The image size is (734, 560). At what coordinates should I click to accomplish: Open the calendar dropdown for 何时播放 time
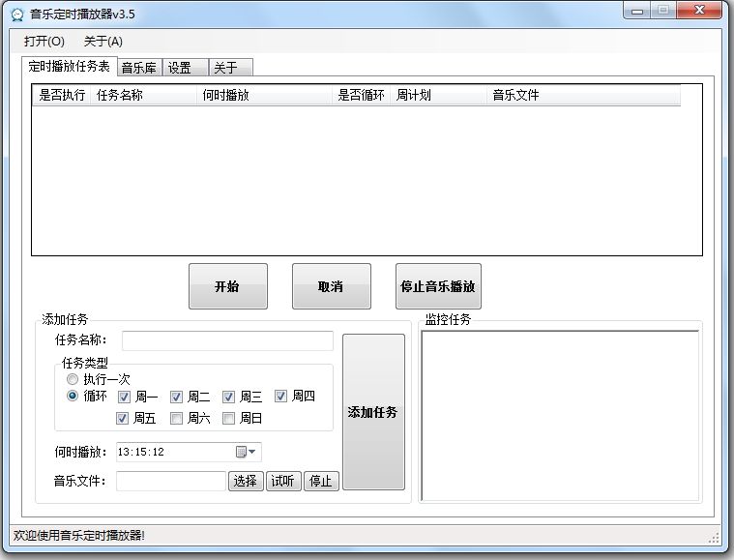[246, 452]
